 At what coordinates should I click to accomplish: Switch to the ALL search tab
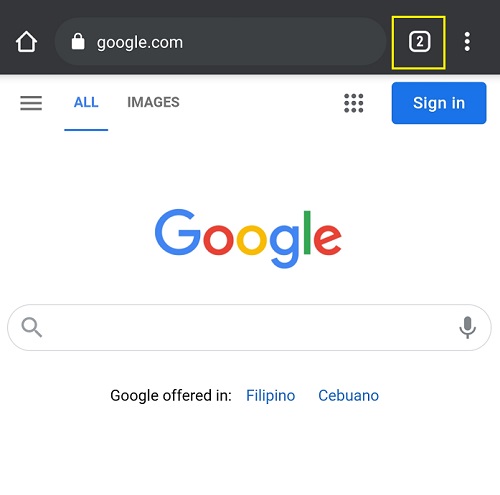pyautogui.click(x=86, y=102)
